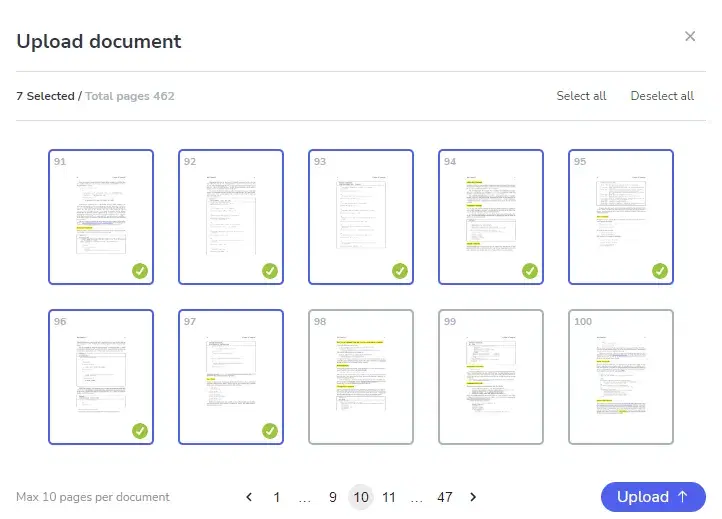Uncheck the green checkmark on page 91

tap(140, 271)
